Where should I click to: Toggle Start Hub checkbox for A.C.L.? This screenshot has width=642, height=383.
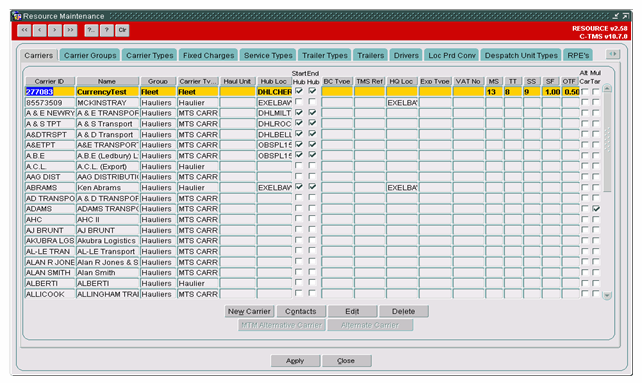pos(299,165)
